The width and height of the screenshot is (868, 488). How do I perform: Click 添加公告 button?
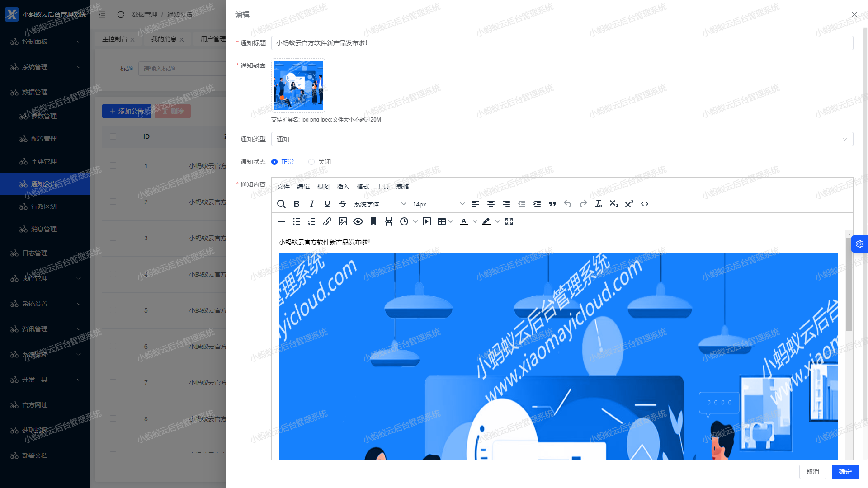(x=127, y=111)
